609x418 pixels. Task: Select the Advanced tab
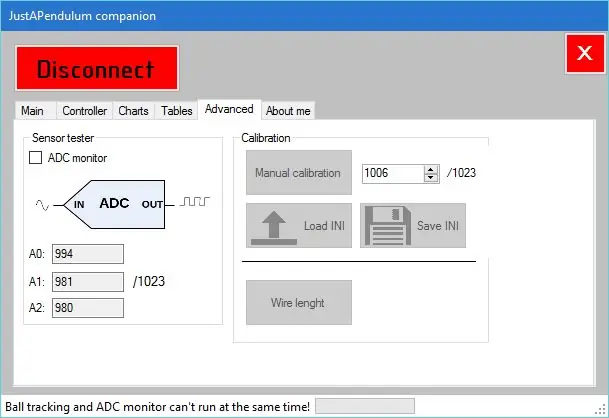pos(229,109)
